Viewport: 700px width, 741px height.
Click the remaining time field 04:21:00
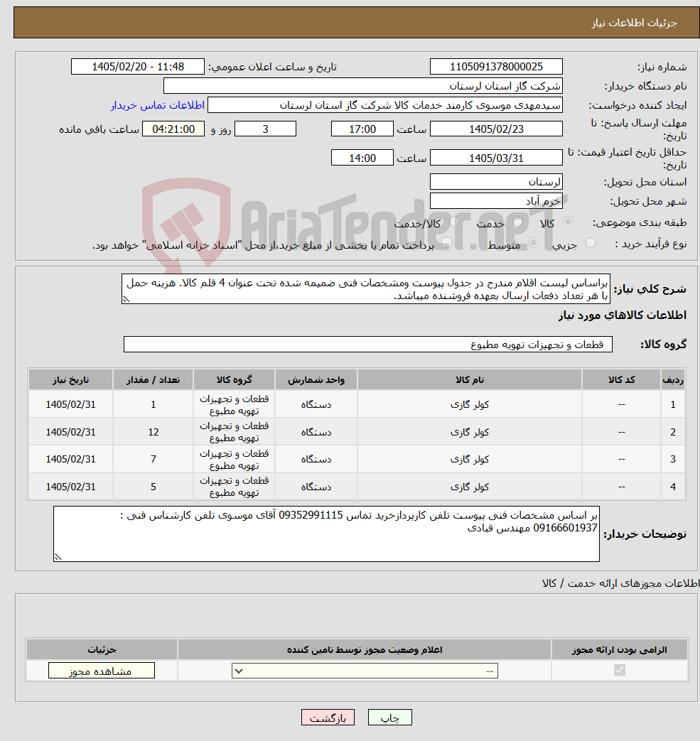173,129
